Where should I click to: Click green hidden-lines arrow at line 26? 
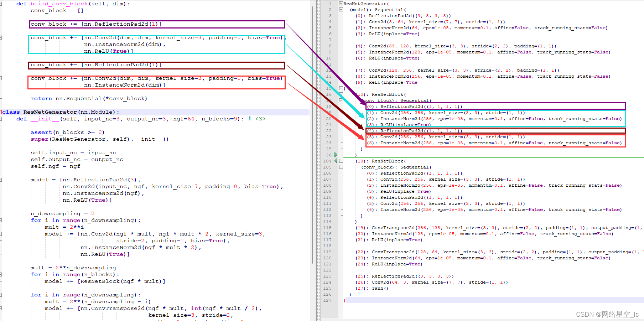click(x=336, y=155)
